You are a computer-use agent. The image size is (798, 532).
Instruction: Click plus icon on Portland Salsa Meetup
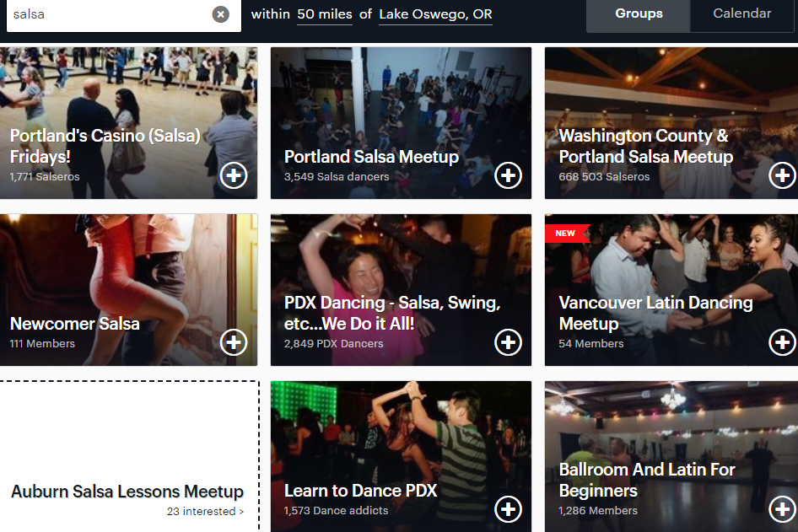coord(508,175)
